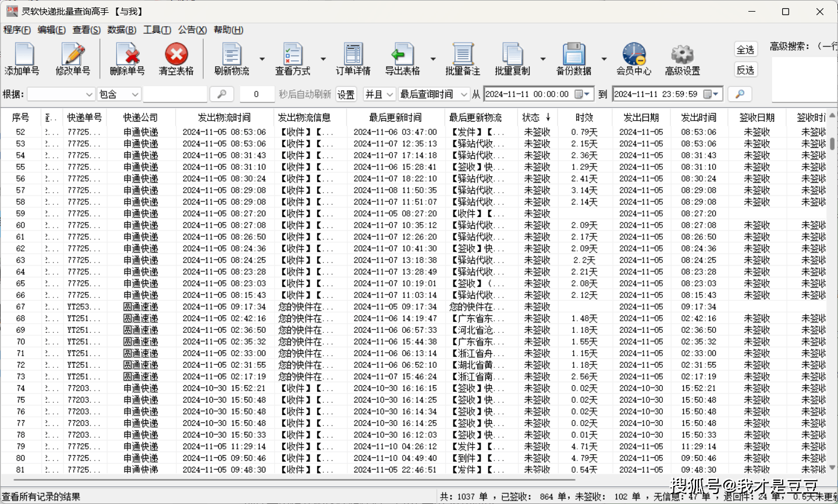838x504 pixels.
Task: Click the 设置 auto refresh button
Action: pos(346,94)
